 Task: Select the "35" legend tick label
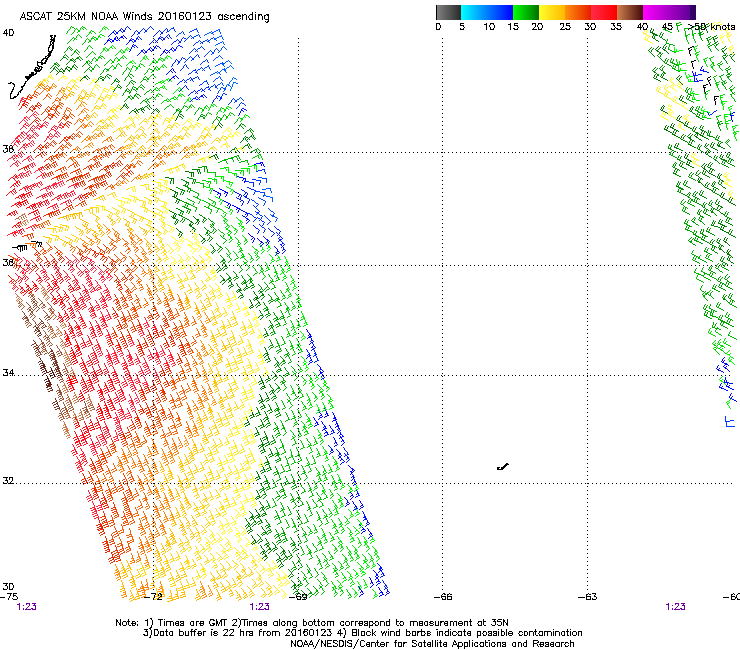[x=616, y=27]
